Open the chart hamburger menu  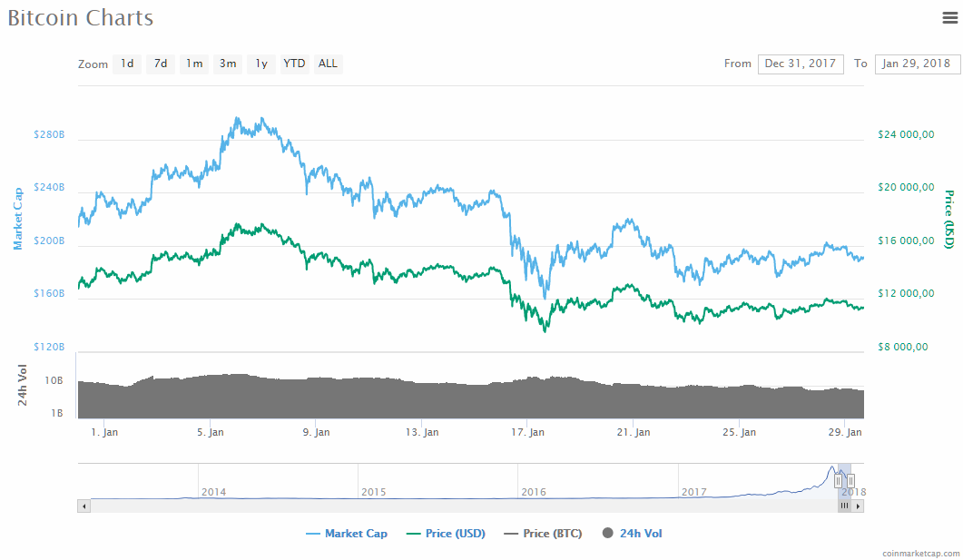[950, 18]
